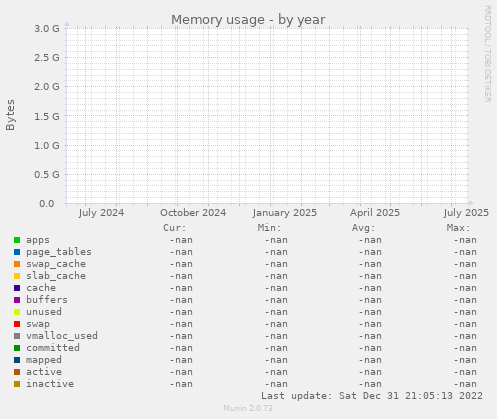The width and height of the screenshot is (497, 419).
Task: Click the red swap legend swatch
Action: [17, 324]
